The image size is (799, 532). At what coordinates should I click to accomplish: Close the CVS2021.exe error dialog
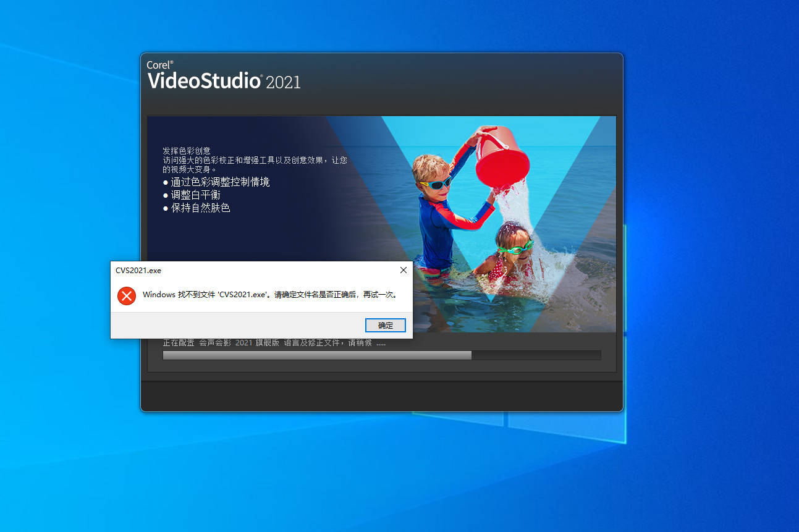(404, 270)
